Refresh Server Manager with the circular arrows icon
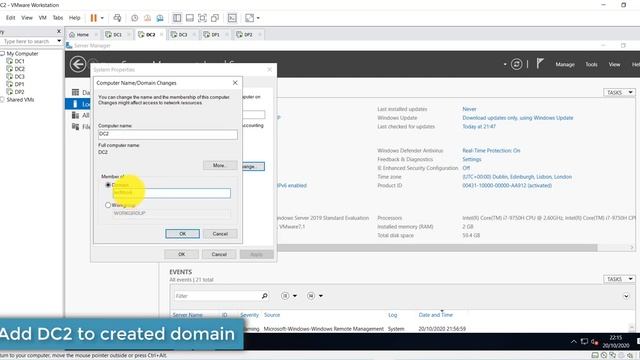 click(516, 64)
